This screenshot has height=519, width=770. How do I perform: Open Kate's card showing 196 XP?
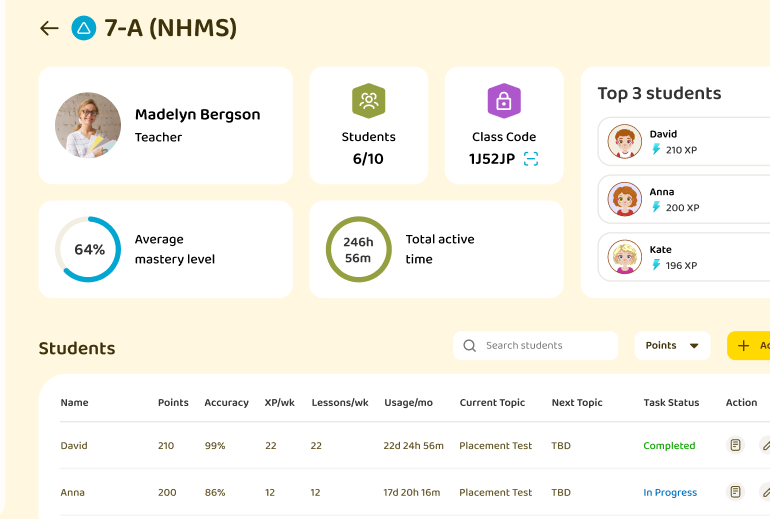[684, 257]
